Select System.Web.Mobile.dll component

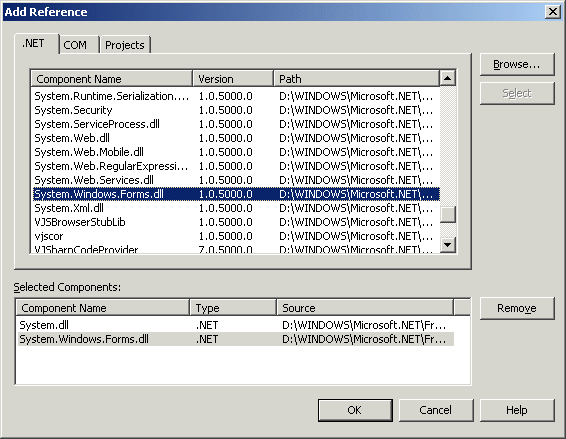coord(236,152)
